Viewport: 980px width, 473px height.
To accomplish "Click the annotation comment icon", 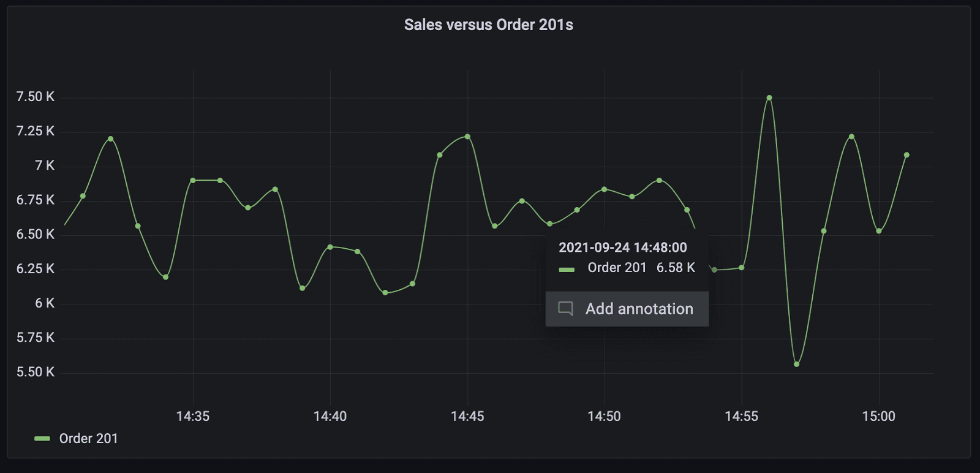I will click(x=565, y=309).
